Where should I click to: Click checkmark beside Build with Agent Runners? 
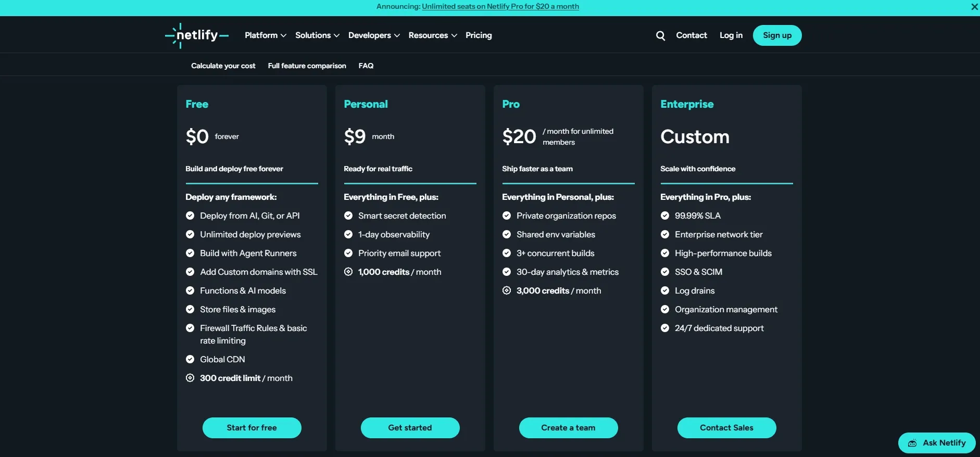click(x=190, y=253)
